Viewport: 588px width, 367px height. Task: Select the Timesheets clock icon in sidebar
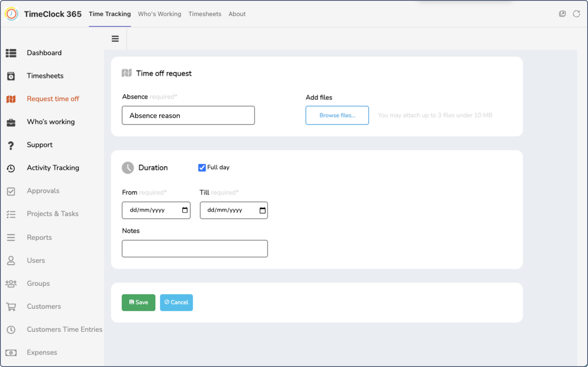pyautogui.click(x=11, y=76)
